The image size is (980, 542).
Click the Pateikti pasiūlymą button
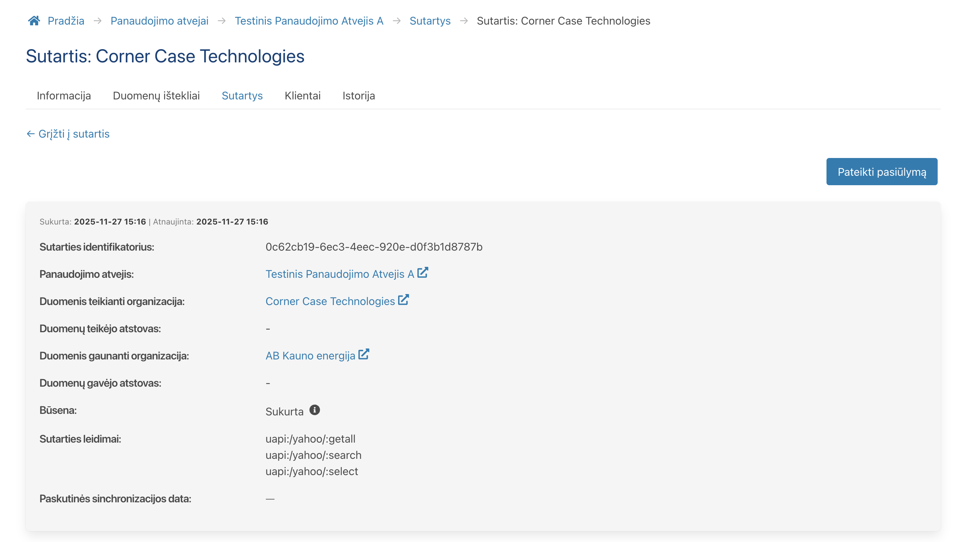pos(881,172)
